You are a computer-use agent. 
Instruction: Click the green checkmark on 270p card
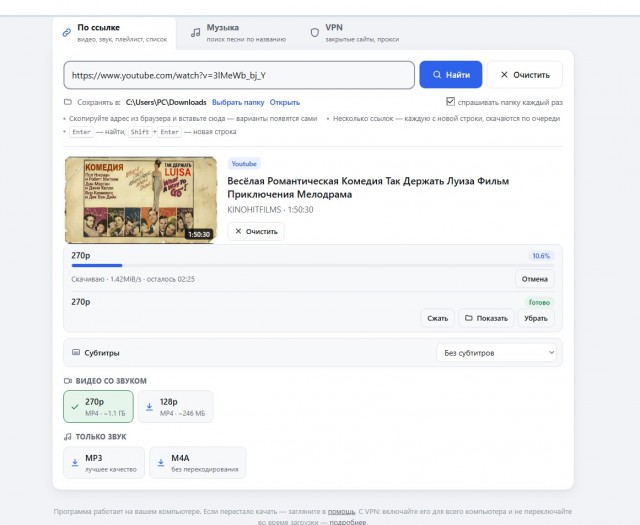(x=75, y=407)
